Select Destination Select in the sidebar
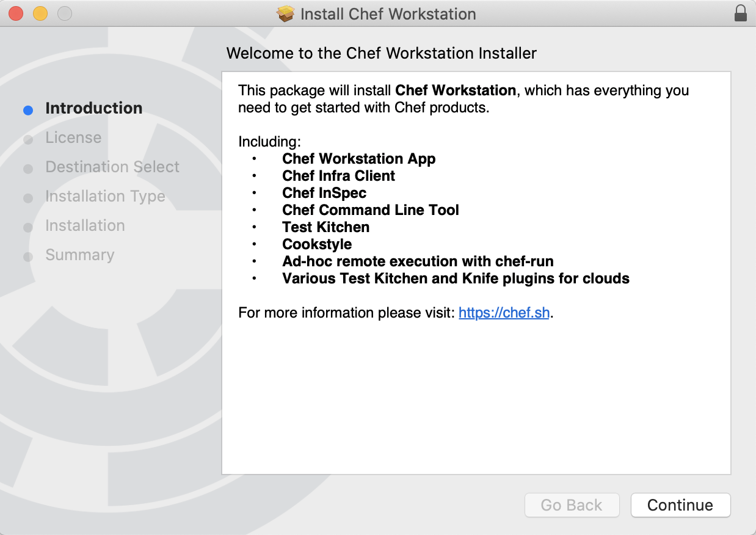Screen dimensions: 756x535 pyautogui.click(x=112, y=167)
